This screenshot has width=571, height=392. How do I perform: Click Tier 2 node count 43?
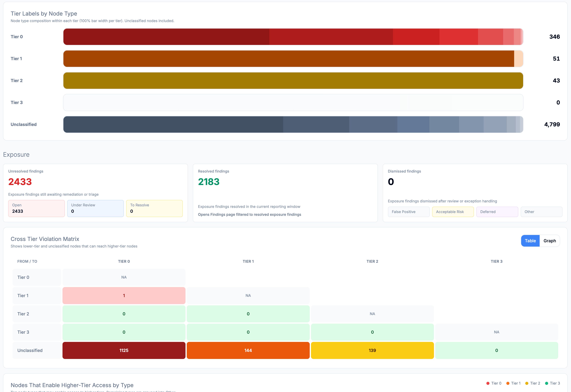click(x=556, y=81)
